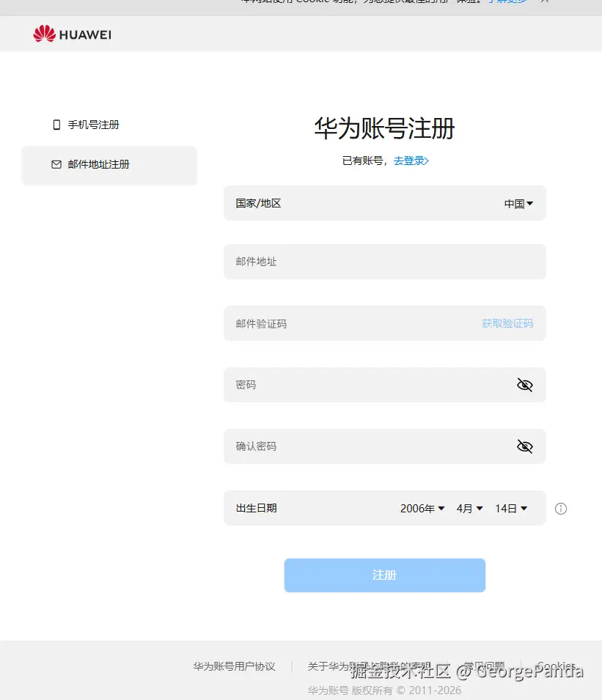
Task: Reveal the confirm password field contents
Action: pyautogui.click(x=525, y=446)
